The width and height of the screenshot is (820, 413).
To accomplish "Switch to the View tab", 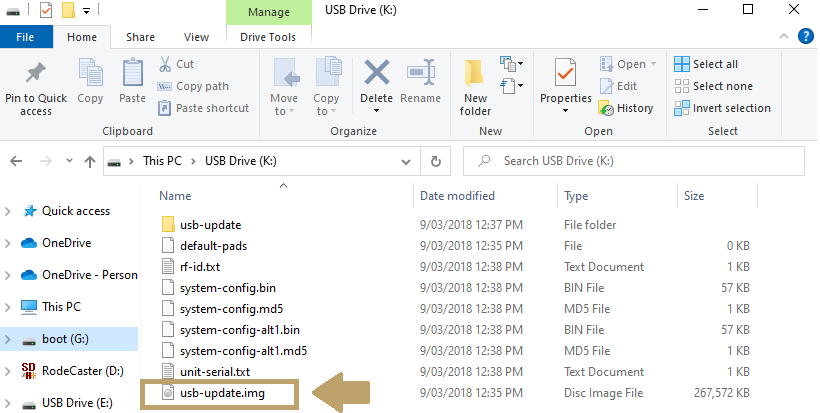I will tap(197, 37).
